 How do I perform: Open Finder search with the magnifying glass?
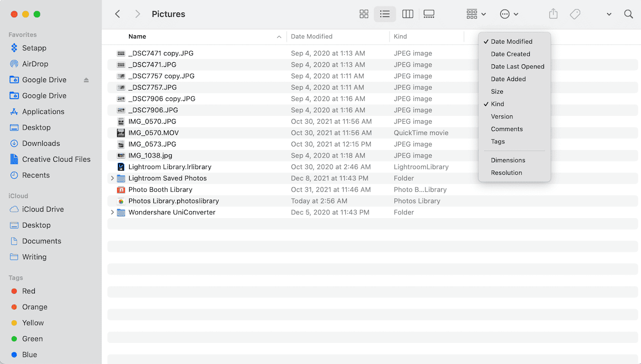(x=628, y=14)
